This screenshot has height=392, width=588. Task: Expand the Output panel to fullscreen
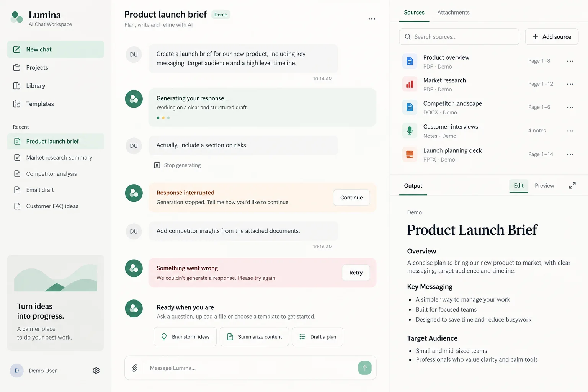(572, 186)
